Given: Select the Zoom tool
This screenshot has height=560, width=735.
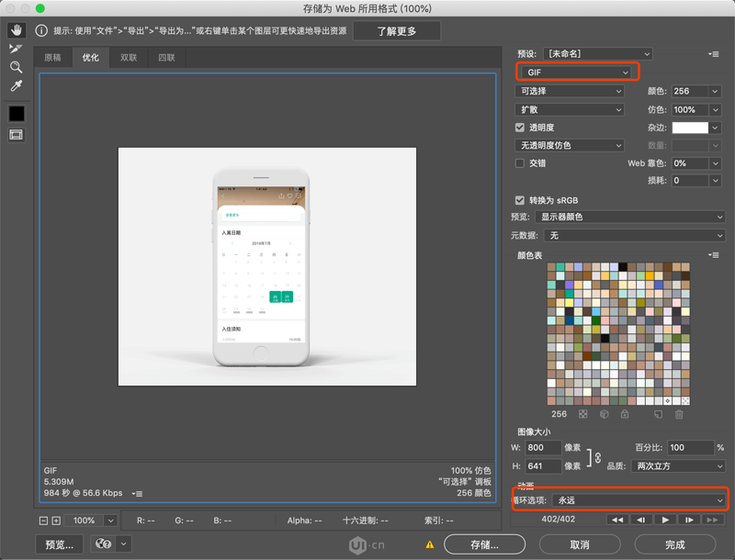Looking at the screenshot, I should (16, 67).
